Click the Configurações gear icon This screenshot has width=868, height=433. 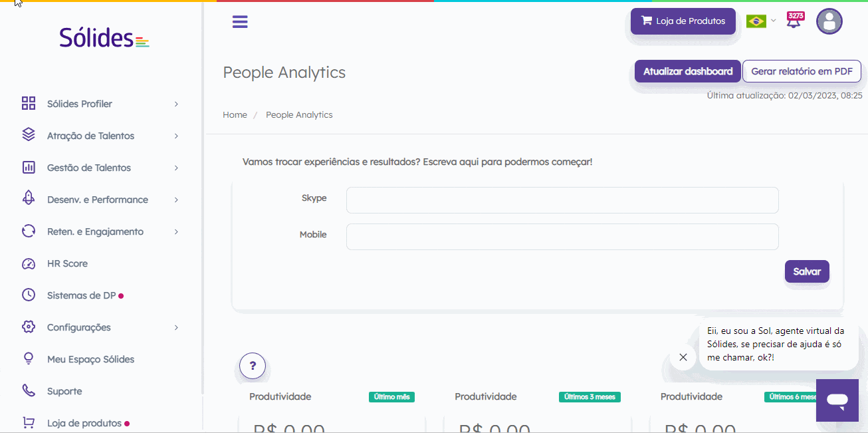point(29,327)
